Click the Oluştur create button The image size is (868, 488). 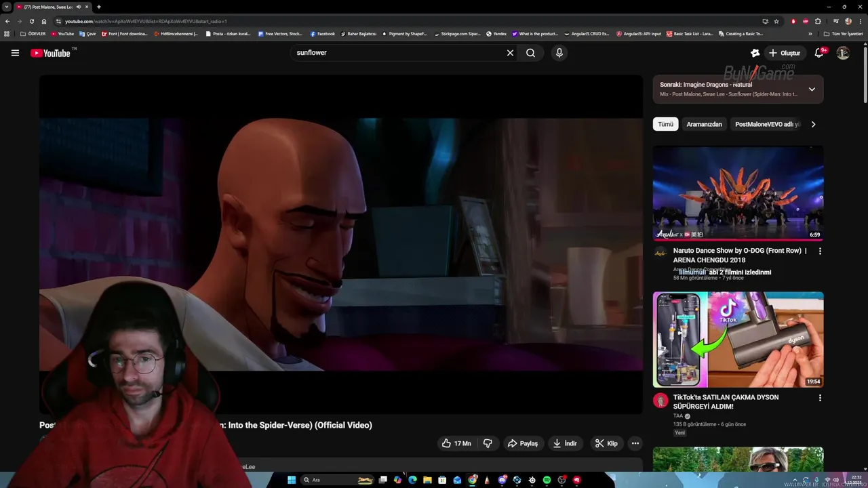[x=785, y=53]
